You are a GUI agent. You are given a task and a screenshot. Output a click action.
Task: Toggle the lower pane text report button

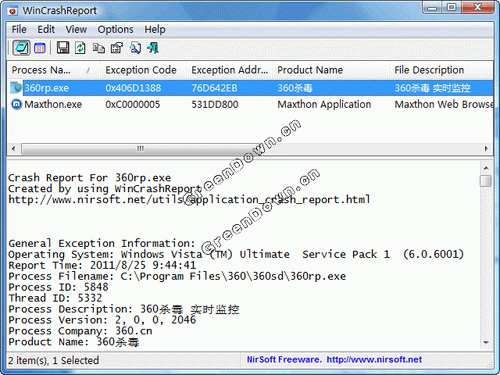22,48
